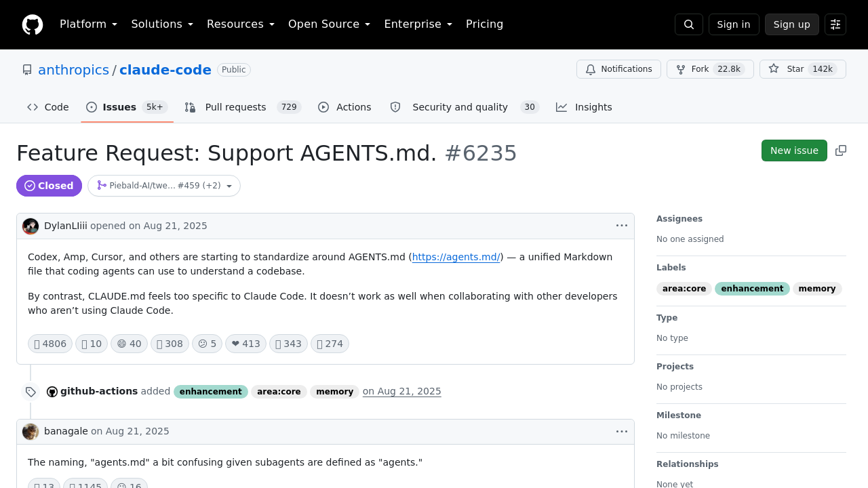Click the 'Public' repository badge
This screenshot has height=488, width=868.
tap(234, 70)
